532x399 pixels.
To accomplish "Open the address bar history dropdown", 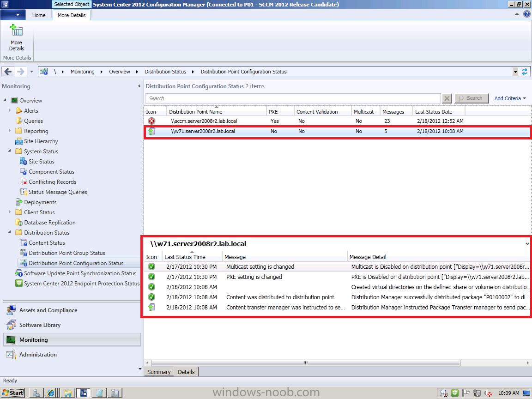I will (x=515, y=72).
